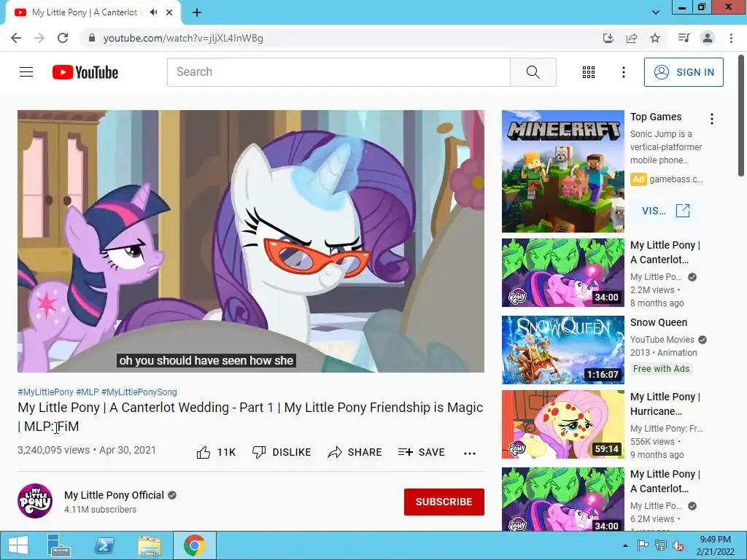
Task: Click the video player frame
Action: 251,241
